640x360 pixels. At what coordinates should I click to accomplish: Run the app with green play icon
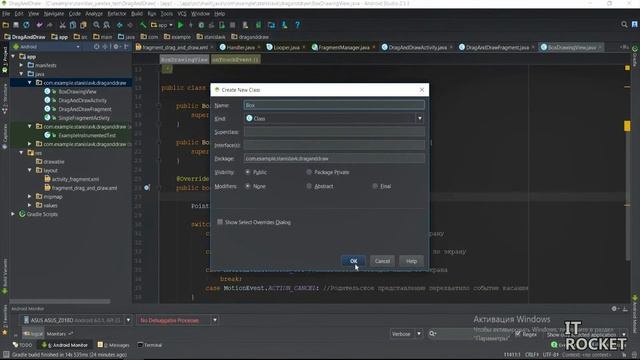(x=180, y=25)
